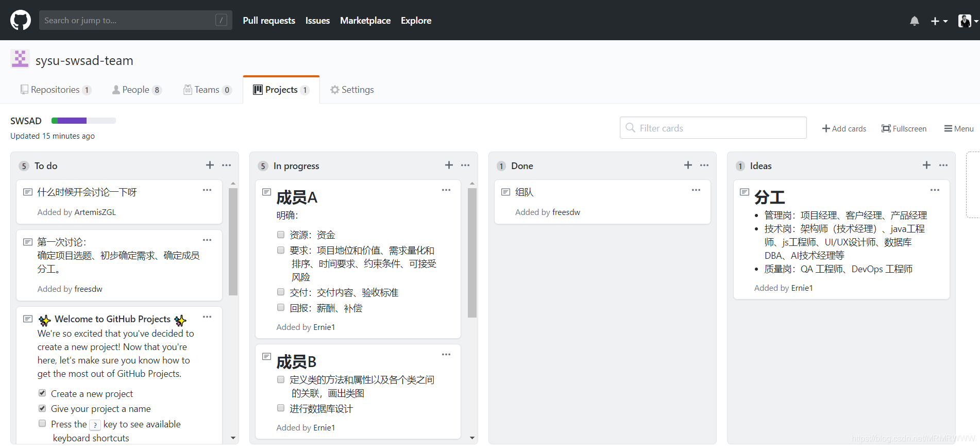
Task: Check the 要求：项目地位和价值 checkbox
Action: 281,250
